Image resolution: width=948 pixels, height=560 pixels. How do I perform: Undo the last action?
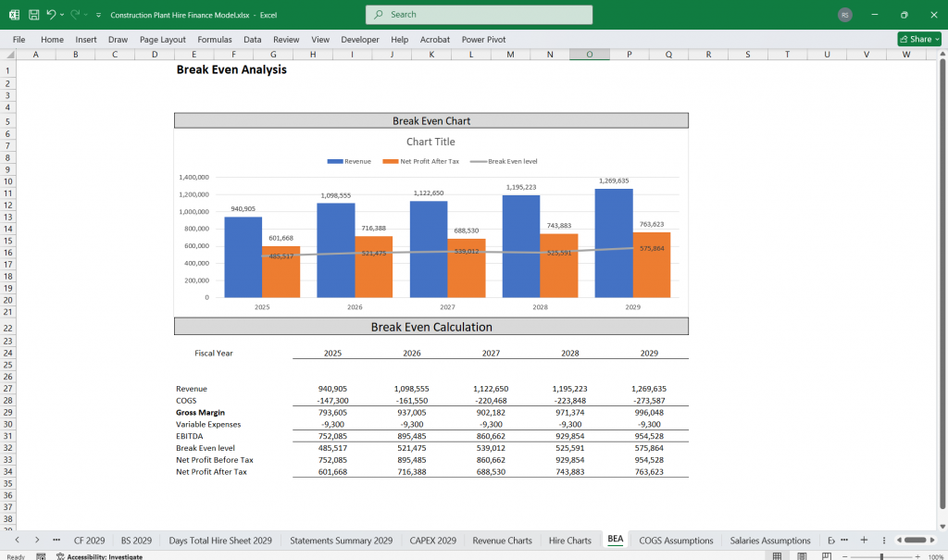click(x=51, y=15)
